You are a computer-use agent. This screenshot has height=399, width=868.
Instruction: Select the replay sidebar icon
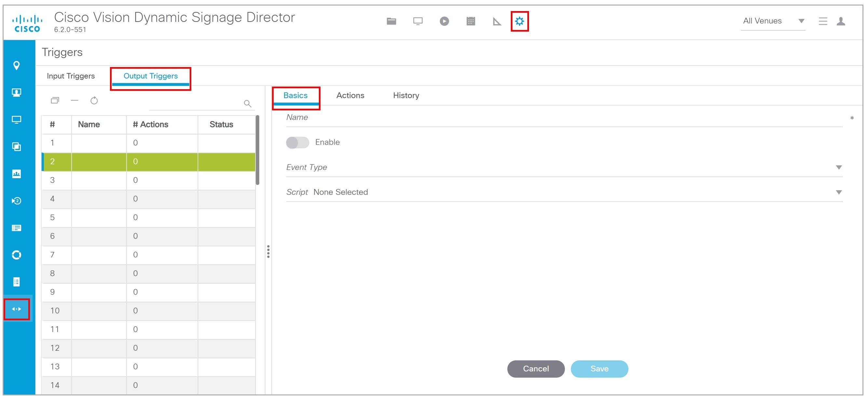[17, 201]
